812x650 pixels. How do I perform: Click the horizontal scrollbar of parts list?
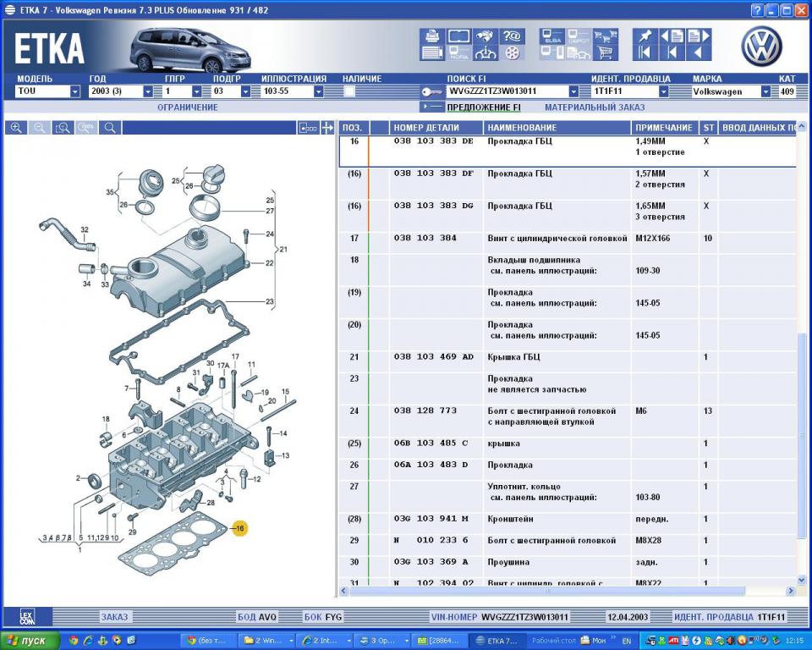pyautogui.click(x=546, y=591)
